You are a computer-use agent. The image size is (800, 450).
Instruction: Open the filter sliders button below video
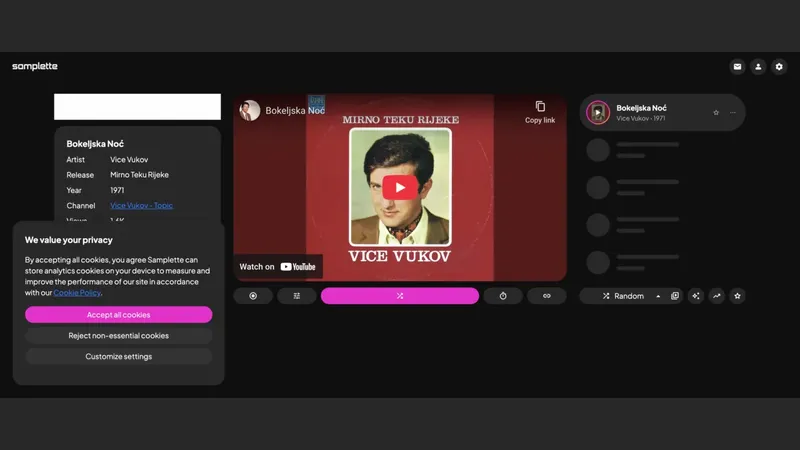pyautogui.click(x=296, y=296)
